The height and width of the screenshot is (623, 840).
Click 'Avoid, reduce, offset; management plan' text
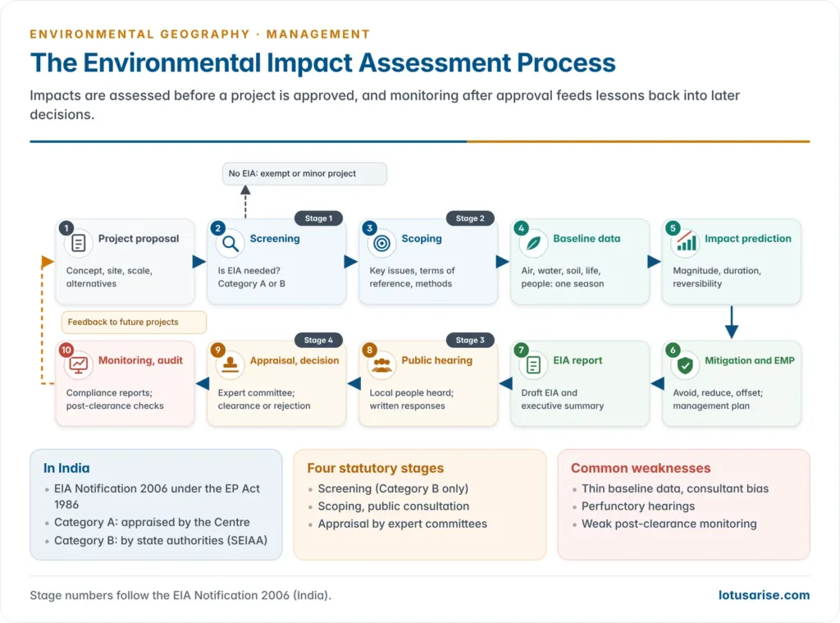point(718,400)
